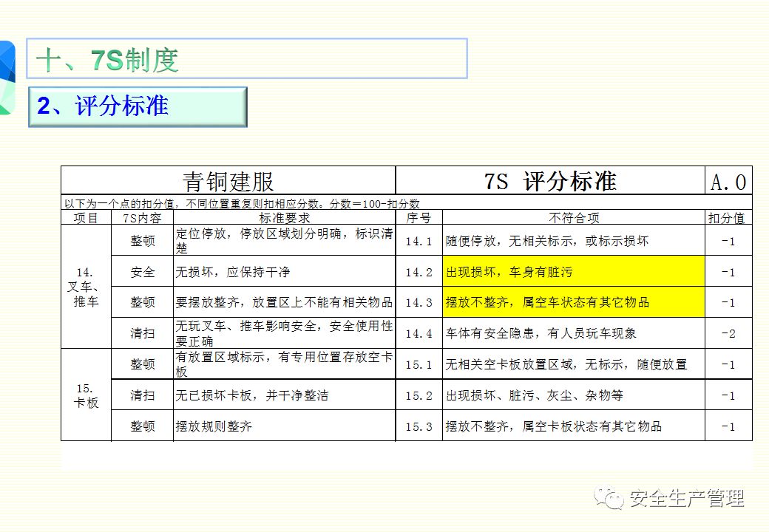Click the "7S 评分标准" table header

tap(550, 181)
